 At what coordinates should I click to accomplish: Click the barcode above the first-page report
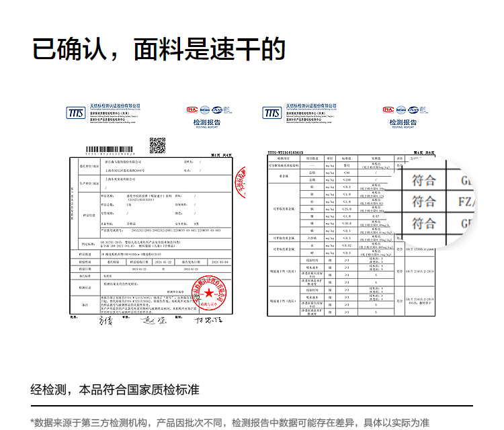point(110,149)
